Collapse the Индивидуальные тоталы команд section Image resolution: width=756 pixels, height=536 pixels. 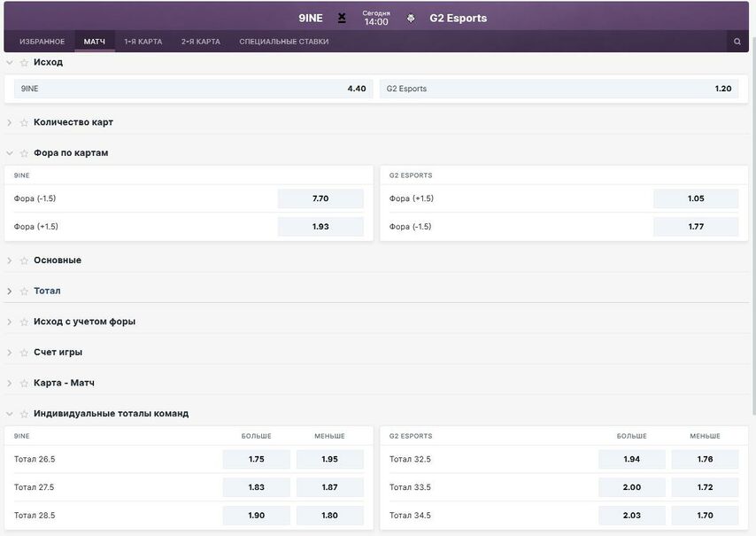point(10,414)
